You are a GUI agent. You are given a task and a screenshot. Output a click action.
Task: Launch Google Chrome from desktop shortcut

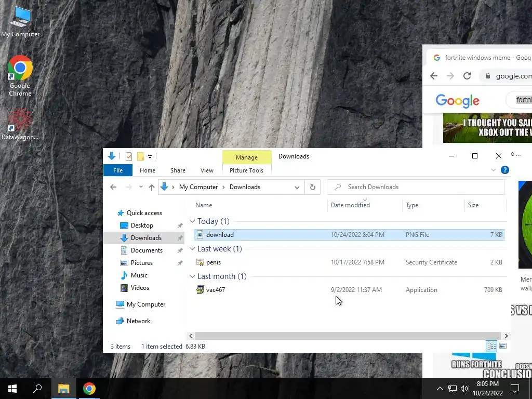[x=20, y=76]
